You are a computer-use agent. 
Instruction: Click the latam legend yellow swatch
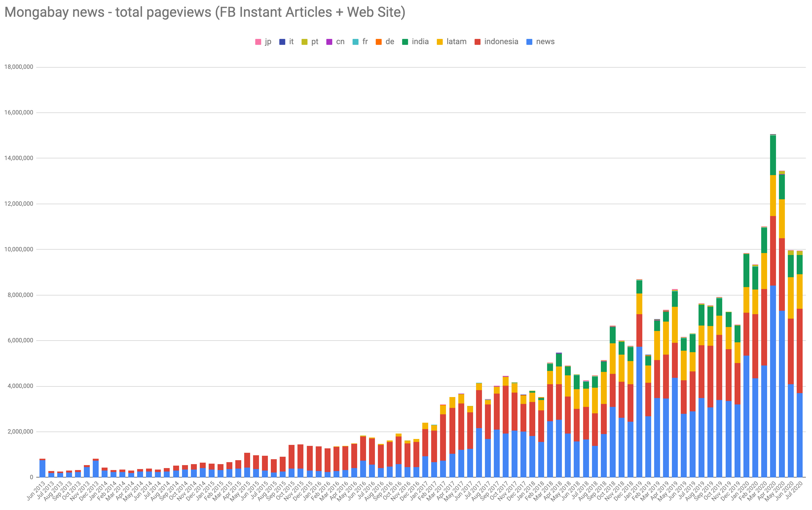pos(440,42)
